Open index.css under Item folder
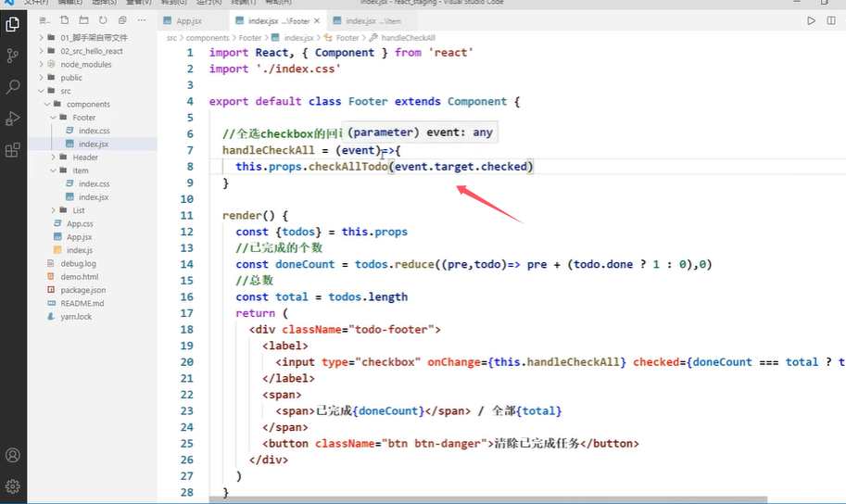This screenshot has width=846, height=504. (x=94, y=184)
